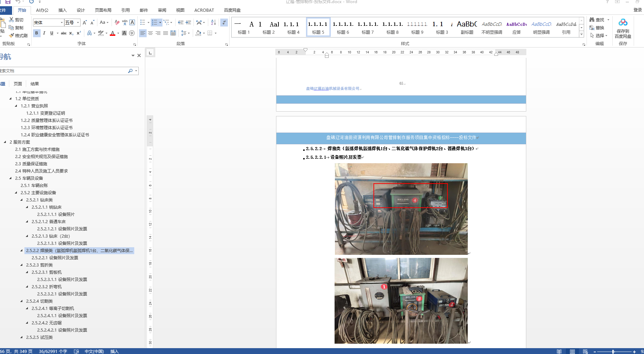Toggle Print Layout view in status bar
644x354 pixels.
pos(572,351)
